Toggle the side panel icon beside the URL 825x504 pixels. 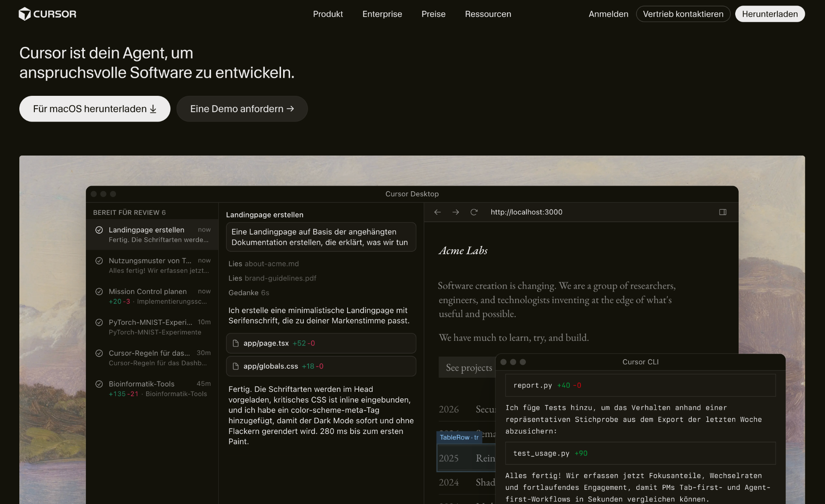(x=723, y=212)
